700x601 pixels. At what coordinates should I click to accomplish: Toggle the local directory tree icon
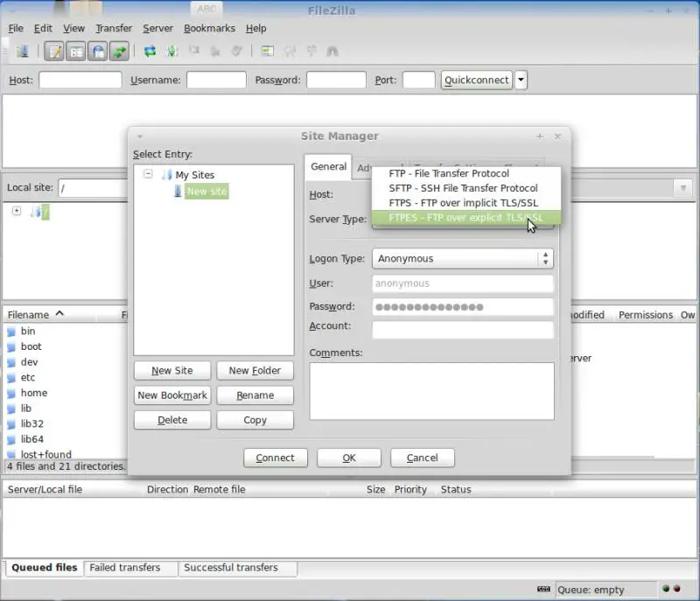coord(76,52)
